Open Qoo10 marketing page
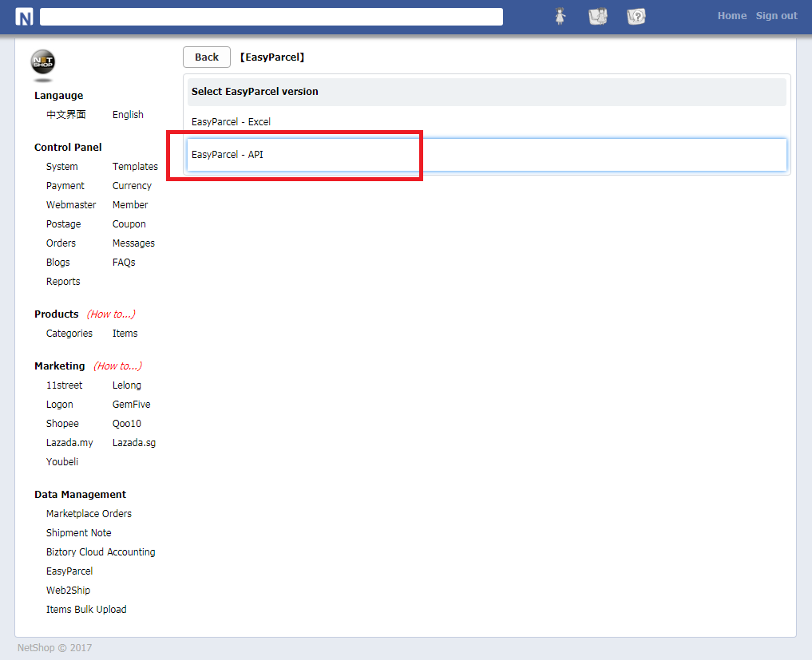 tap(127, 423)
